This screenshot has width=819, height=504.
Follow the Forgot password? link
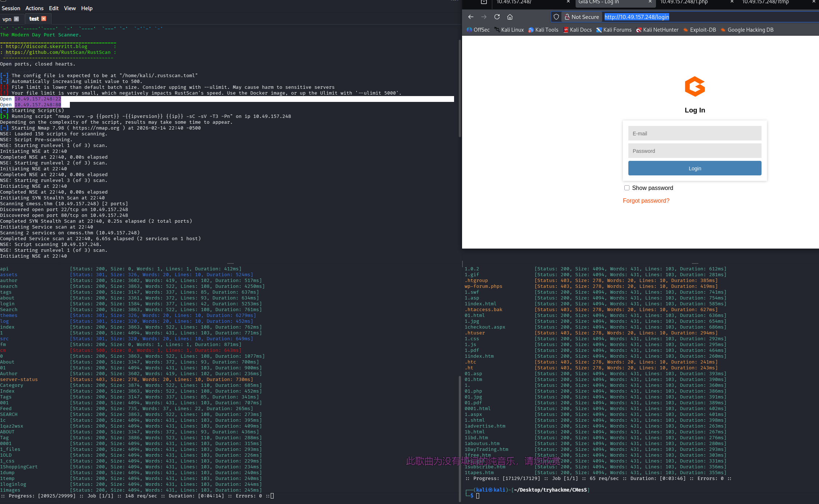[x=646, y=201]
